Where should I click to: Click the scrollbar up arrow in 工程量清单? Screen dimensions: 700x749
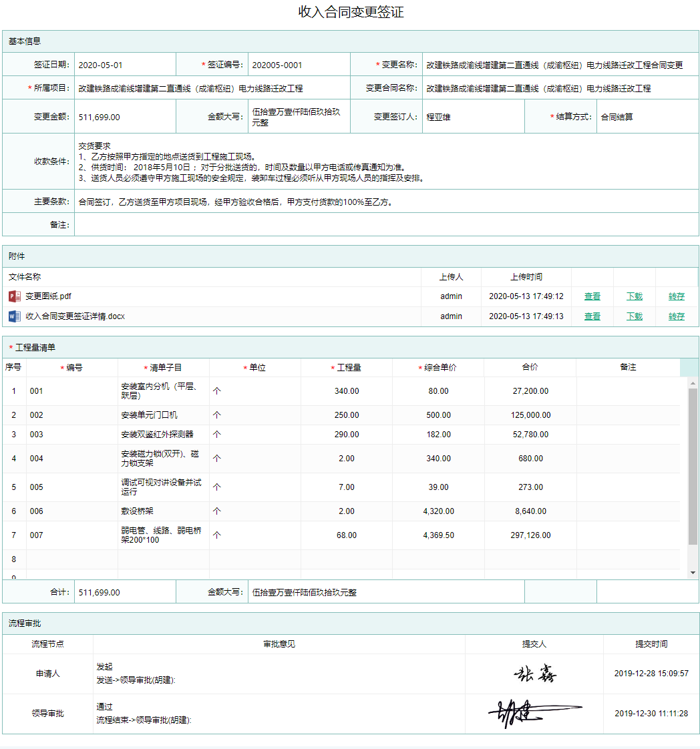pos(693,383)
